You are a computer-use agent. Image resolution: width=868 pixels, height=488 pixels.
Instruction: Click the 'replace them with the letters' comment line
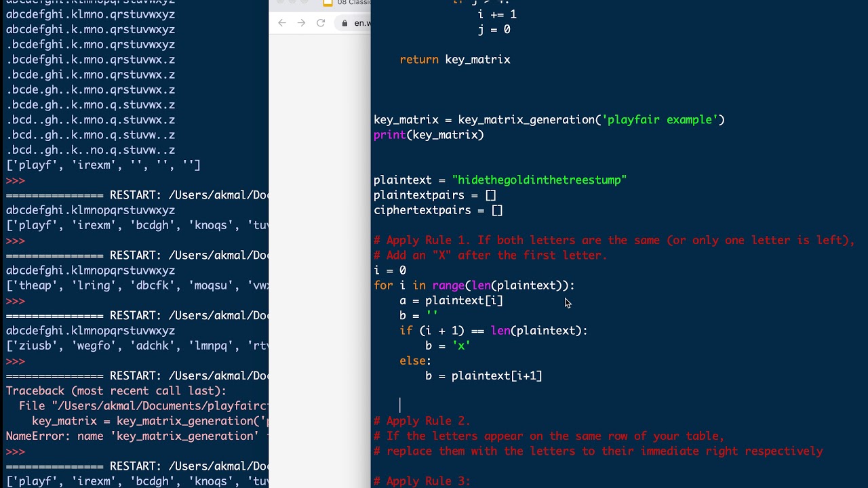click(x=598, y=451)
